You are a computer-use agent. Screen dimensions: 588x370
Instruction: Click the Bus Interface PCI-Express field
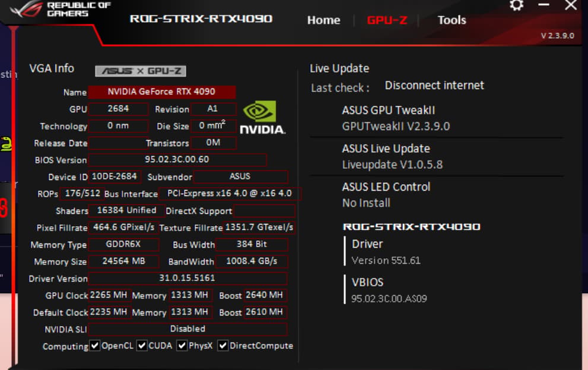tap(230, 194)
